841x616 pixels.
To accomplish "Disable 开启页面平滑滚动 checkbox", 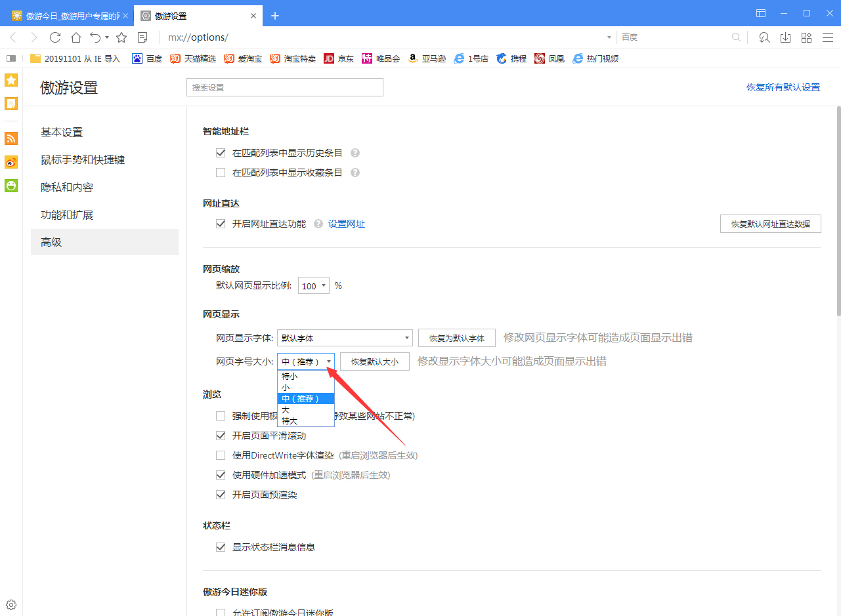I will pyautogui.click(x=221, y=435).
